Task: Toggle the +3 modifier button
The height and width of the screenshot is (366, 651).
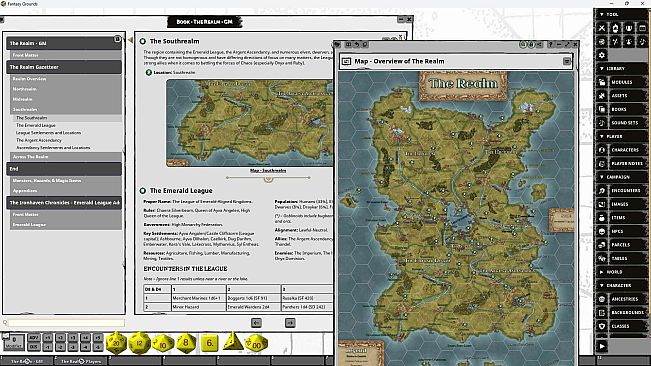Action: (73, 338)
